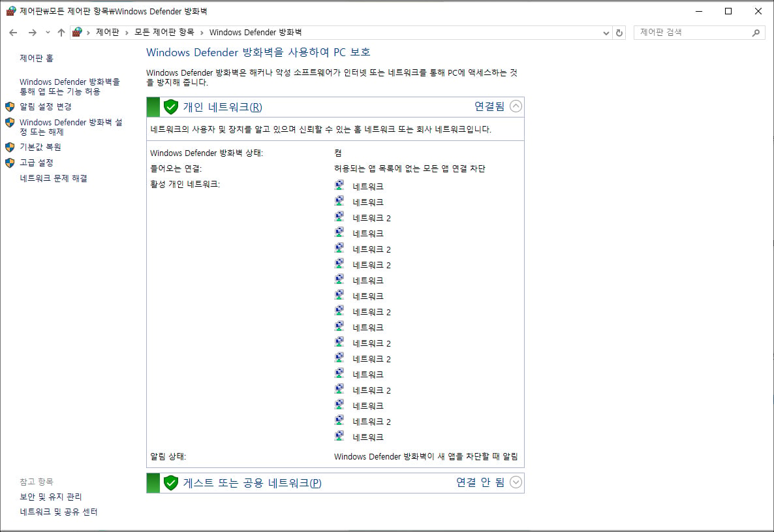Click shield icon beside 기본값 복원

pos(10,147)
